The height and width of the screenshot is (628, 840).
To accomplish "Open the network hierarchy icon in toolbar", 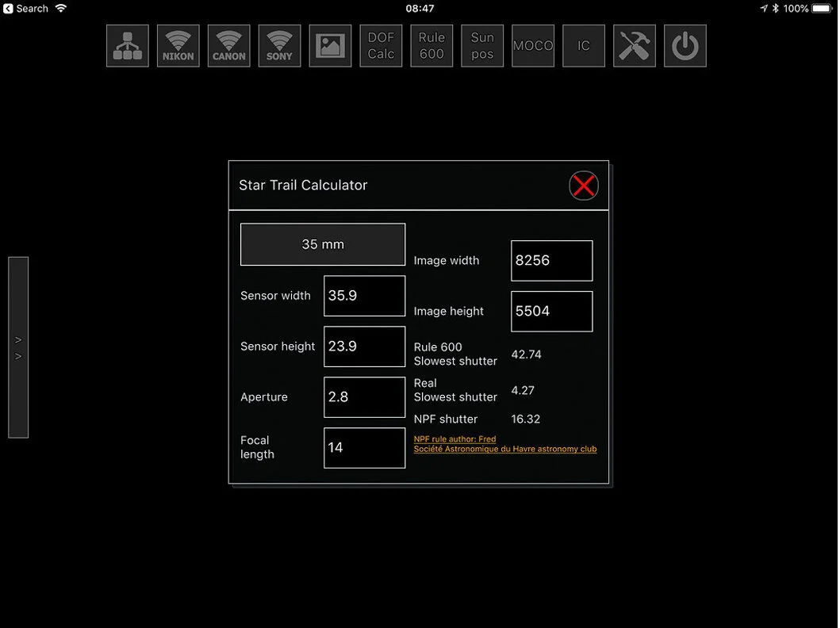I will 128,45.
